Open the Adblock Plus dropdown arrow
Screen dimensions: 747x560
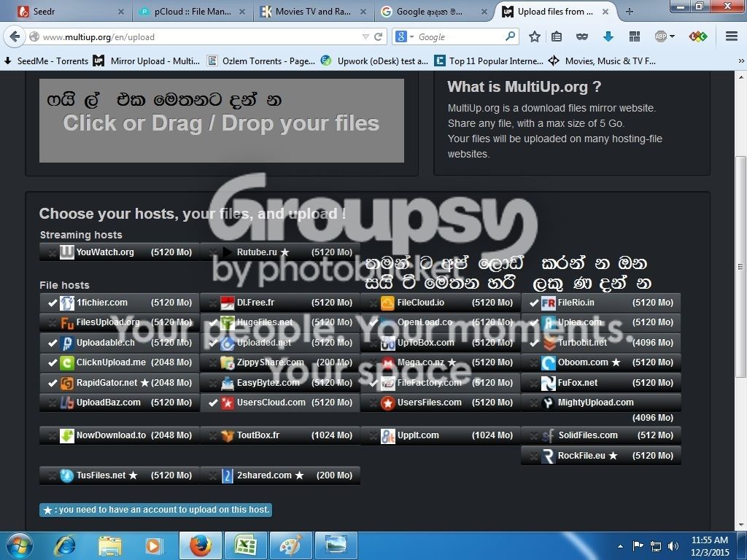click(672, 36)
